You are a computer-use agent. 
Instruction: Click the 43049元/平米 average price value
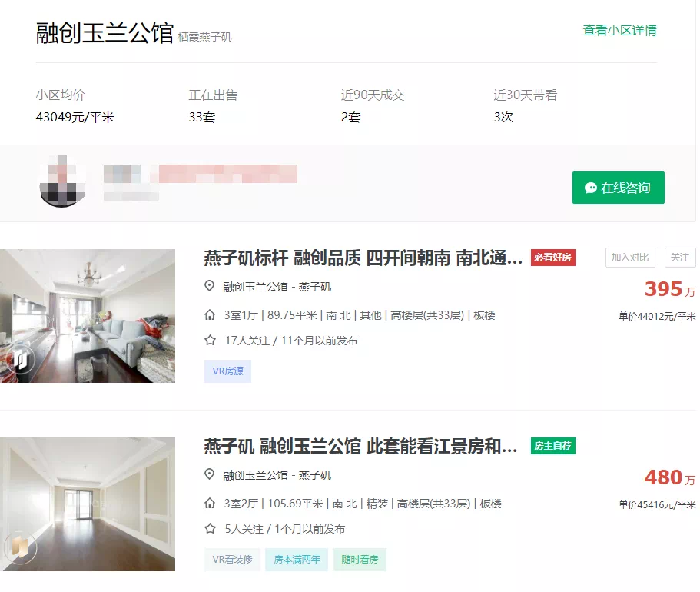pos(75,117)
